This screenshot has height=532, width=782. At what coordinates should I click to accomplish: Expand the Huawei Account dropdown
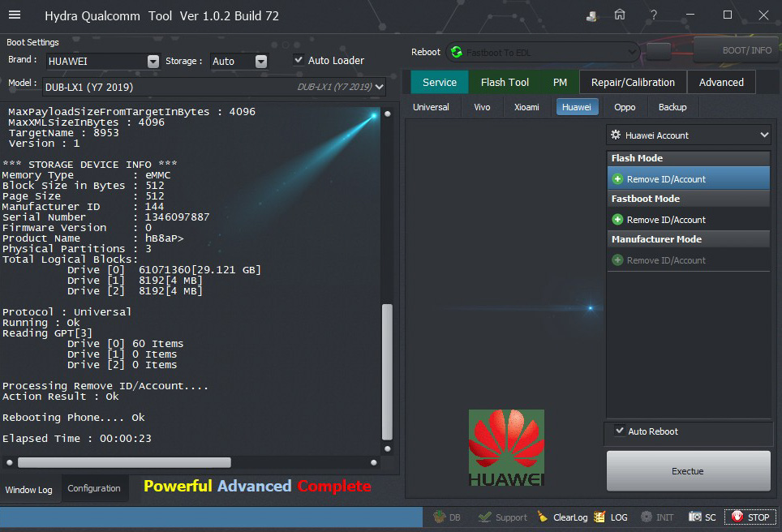click(688, 135)
